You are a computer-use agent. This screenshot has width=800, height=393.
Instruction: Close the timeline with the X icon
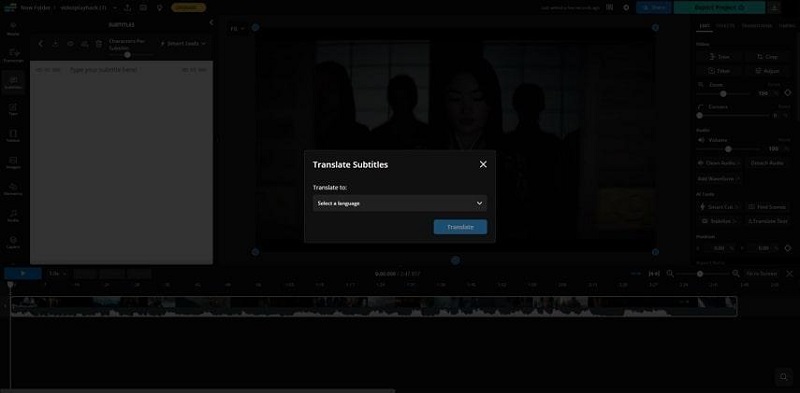[x=789, y=274]
